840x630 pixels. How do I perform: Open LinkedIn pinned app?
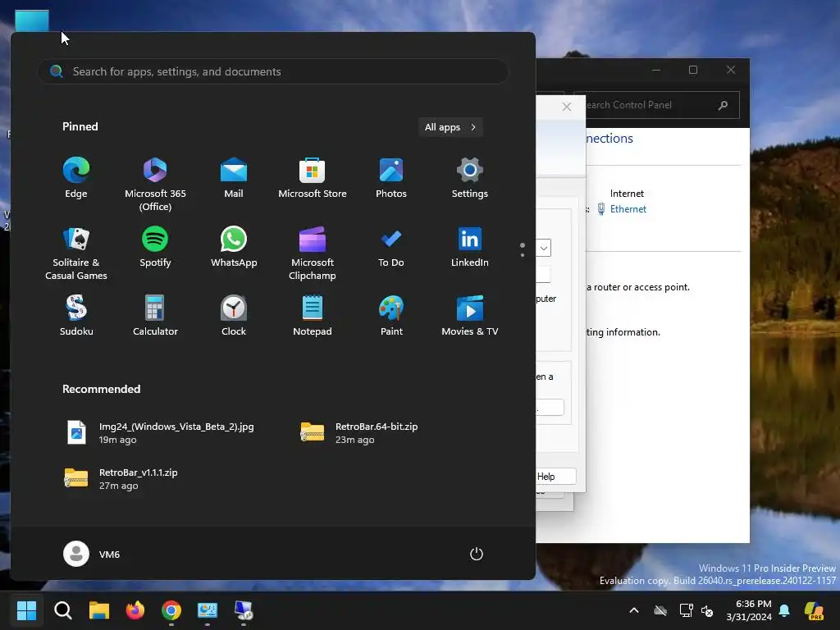(x=470, y=248)
